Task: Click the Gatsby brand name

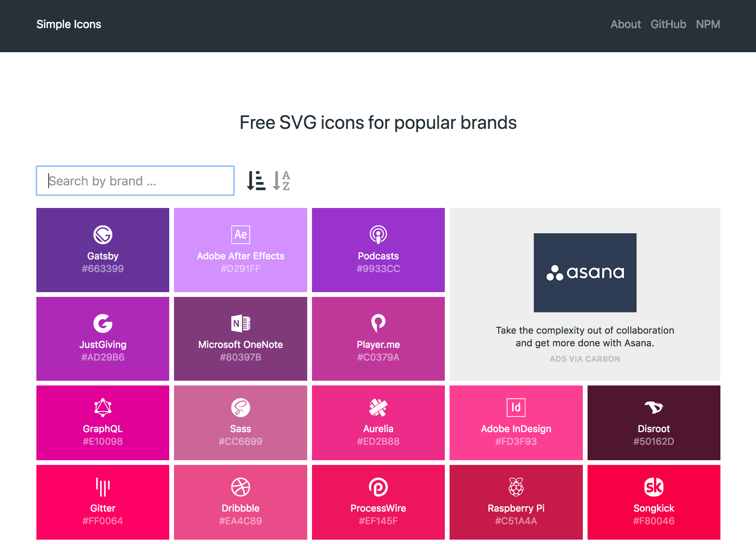Action: tap(103, 256)
